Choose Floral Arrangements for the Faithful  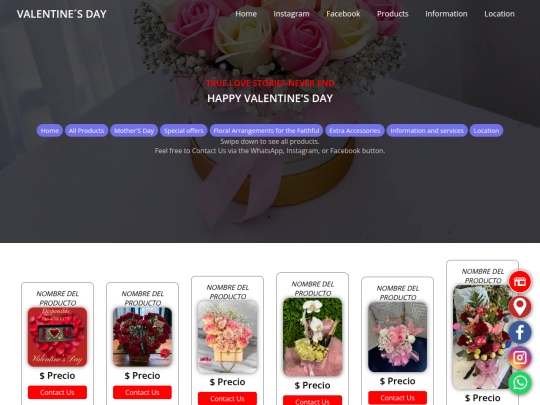tap(266, 131)
